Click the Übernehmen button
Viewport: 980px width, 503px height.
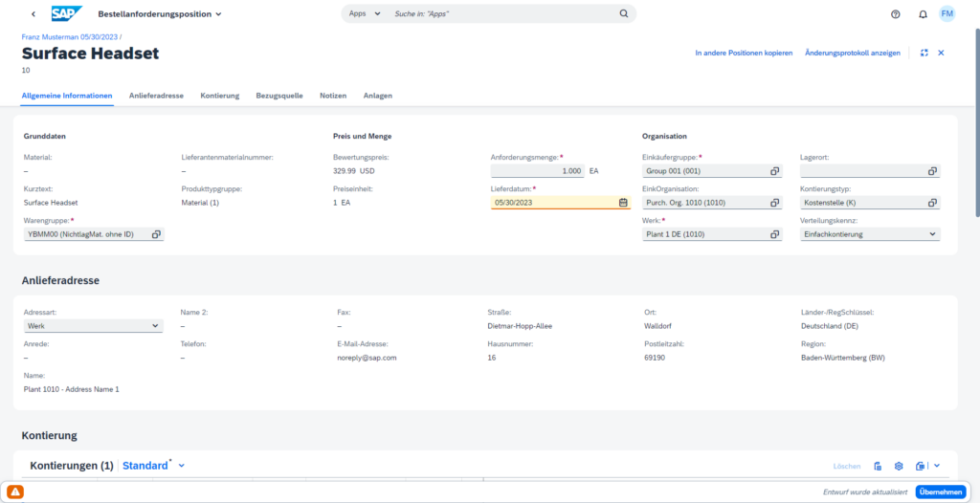pyautogui.click(x=941, y=492)
